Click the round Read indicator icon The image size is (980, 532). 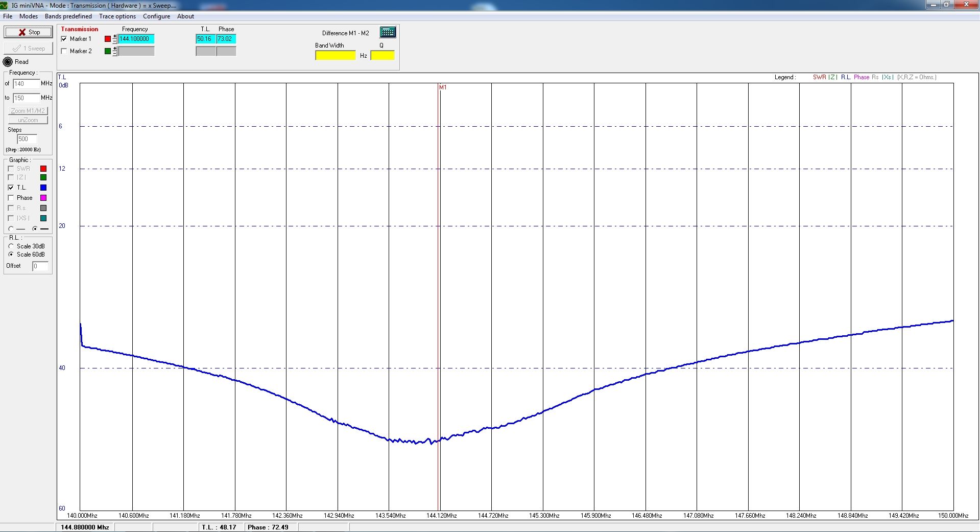[8, 62]
